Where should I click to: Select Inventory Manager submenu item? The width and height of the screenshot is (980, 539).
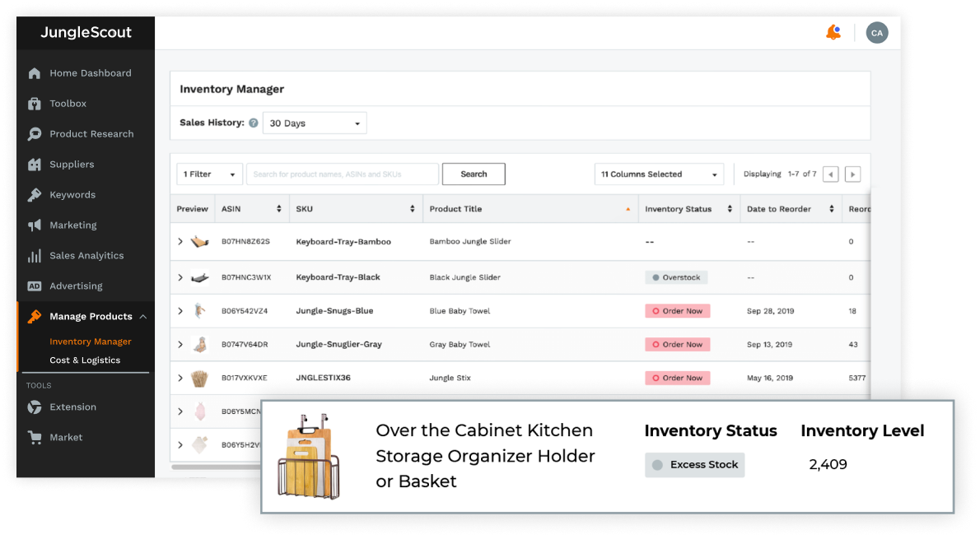[91, 342]
